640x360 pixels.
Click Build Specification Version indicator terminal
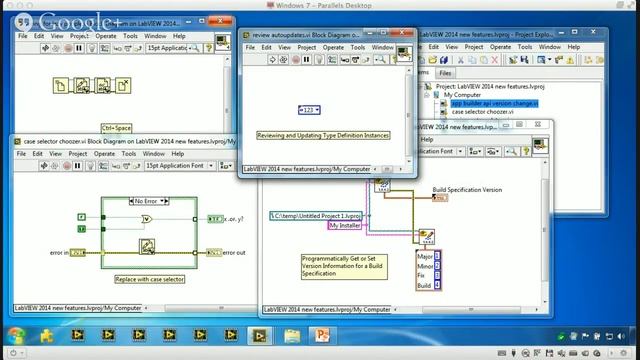[440, 198]
